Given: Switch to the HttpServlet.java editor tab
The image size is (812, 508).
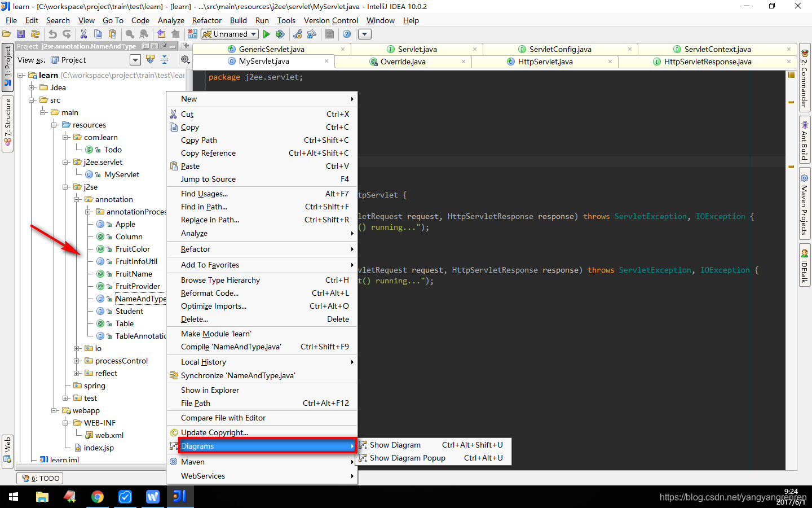Looking at the screenshot, I should pos(546,62).
